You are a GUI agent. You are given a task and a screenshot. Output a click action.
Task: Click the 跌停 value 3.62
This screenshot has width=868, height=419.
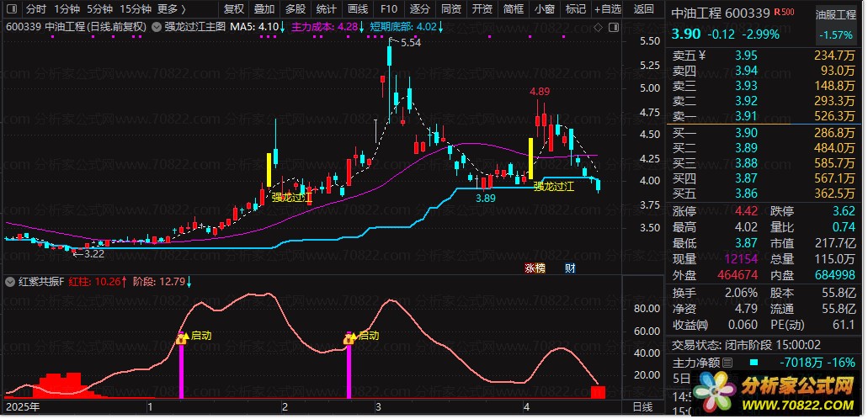click(x=844, y=211)
